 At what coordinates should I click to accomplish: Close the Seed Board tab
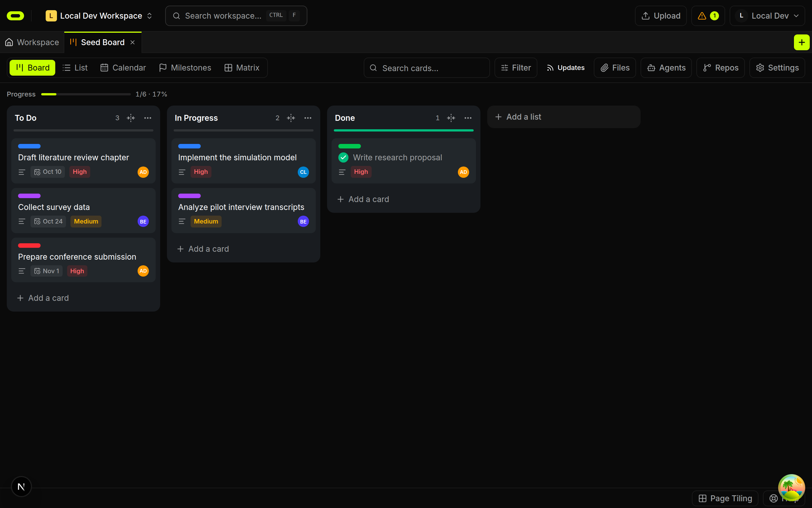pyautogui.click(x=133, y=42)
